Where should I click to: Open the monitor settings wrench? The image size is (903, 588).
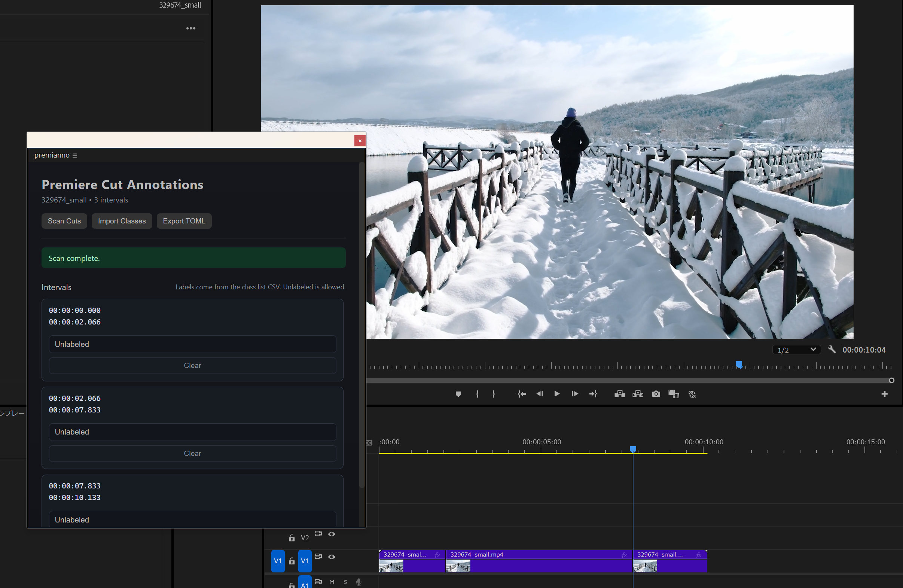pos(832,349)
